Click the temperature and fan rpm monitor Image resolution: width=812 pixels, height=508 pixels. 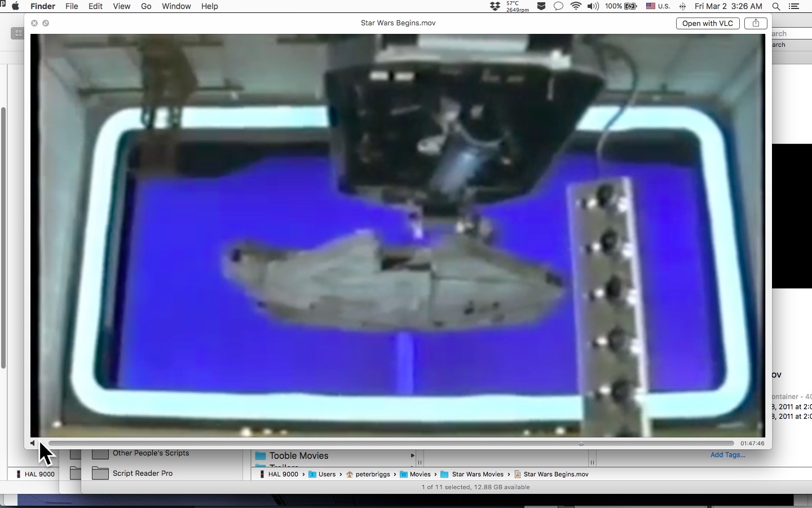518,6
